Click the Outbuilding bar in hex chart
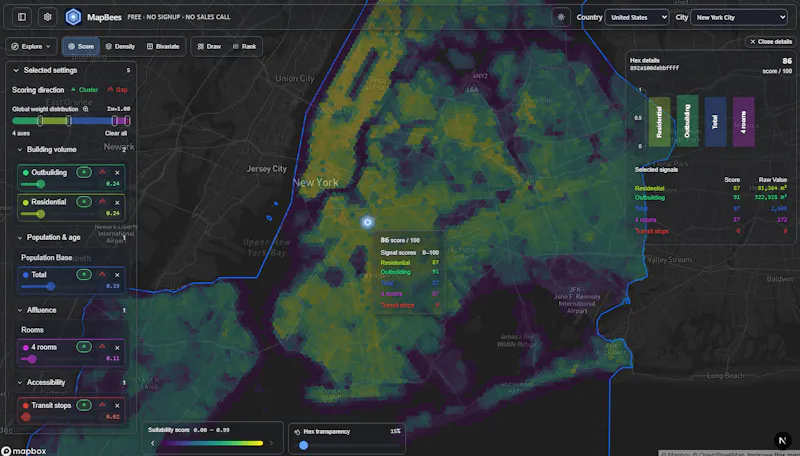 pos(687,121)
